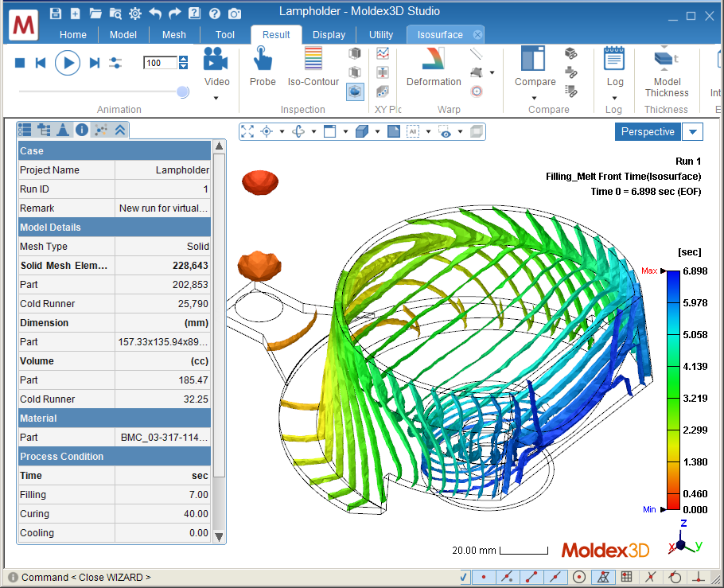The image size is (724, 588).
Task: Toggle mesh node snap triangle icon
Action: [603, 577]
